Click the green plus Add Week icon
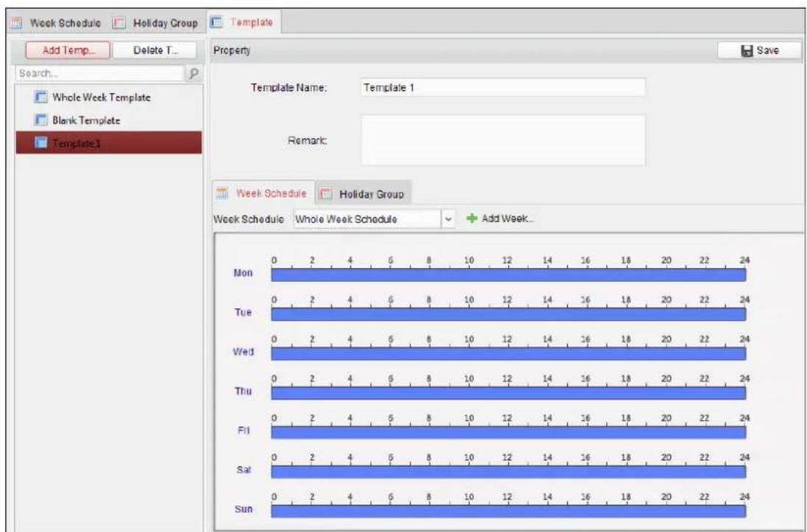This screenshot has height=532, width=807. click(471, 218)
